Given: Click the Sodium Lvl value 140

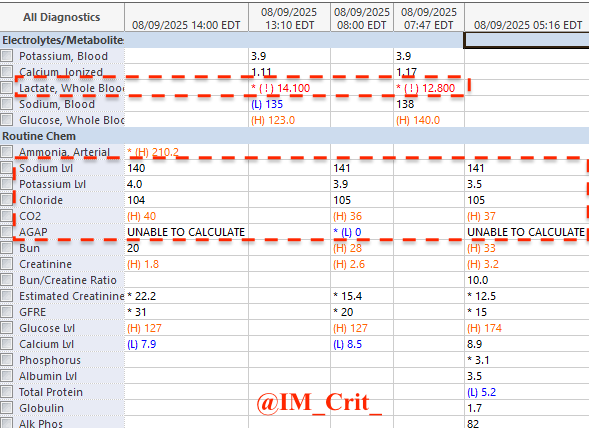Looking at the screenshot, I should pyautogui.click(x=136, y=168).
